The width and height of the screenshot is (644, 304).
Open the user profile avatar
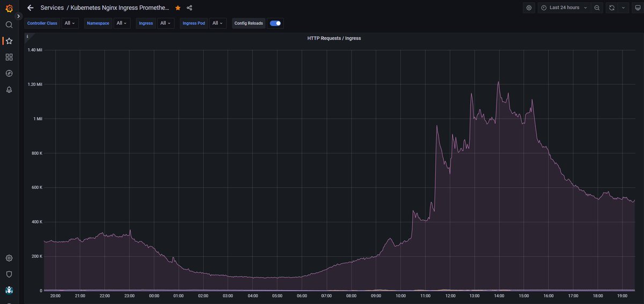click(x=9, y=290)
